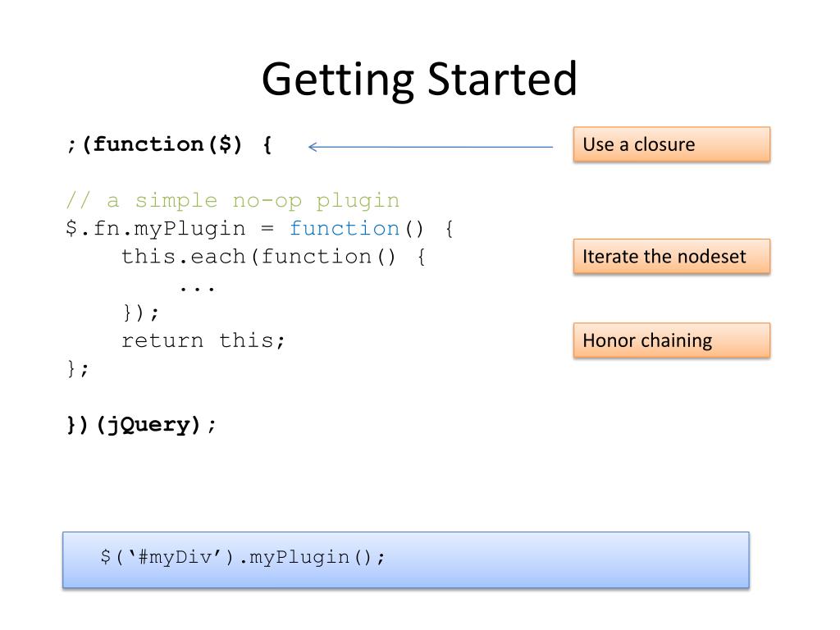
Task: Click the "$('#myDiv').myPlugin();" usage example
Action: point(243,557)
